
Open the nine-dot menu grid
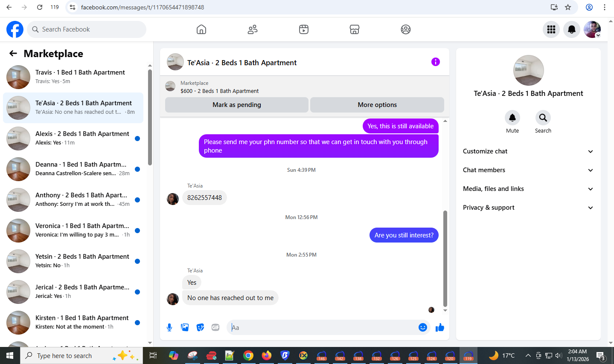551,29
